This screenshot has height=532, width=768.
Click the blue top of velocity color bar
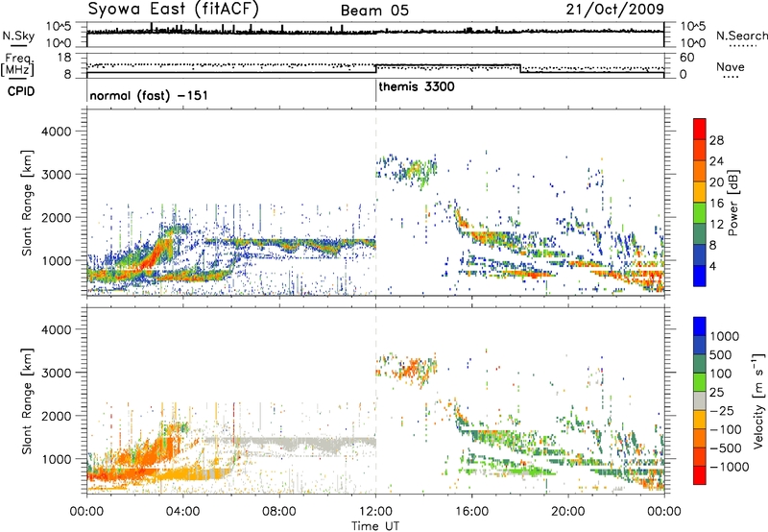700,326
